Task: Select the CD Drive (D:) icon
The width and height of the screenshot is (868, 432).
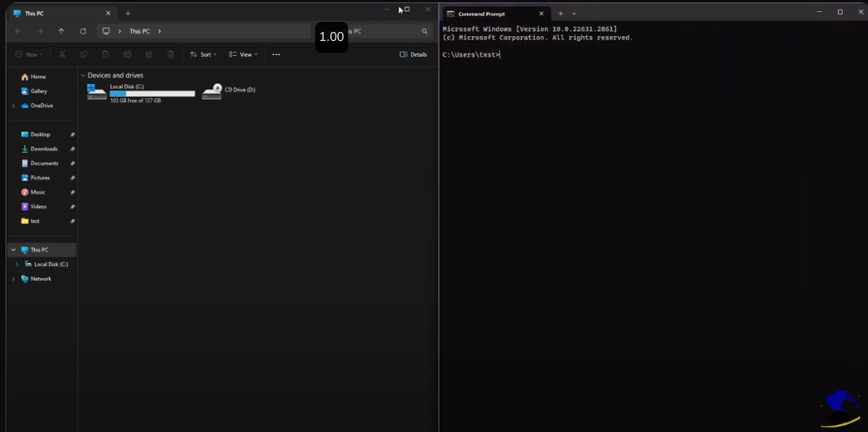Action: click(211, 92)
